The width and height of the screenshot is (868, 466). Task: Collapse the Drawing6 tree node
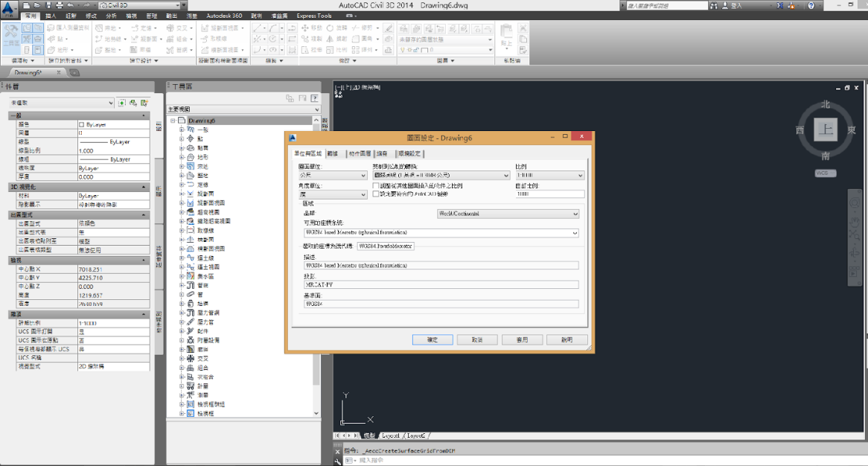click(173, 121)
